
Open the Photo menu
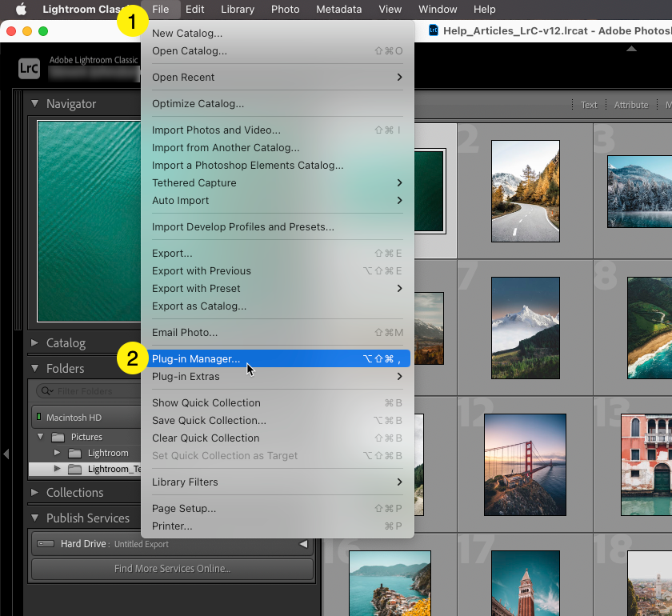point(285,9)
